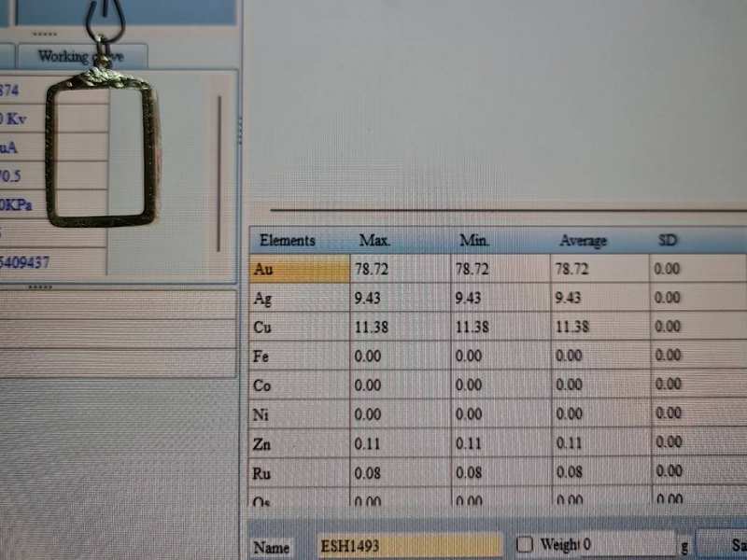Click the Ni element cell
Viewport: 747px width, 560px height.
[299, 414]
